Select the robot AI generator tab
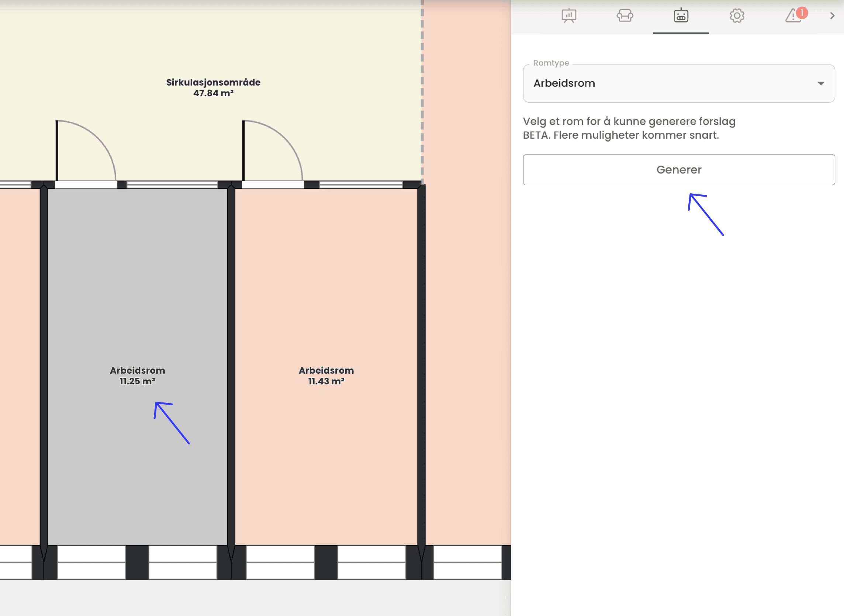This screenshot has height=616, width=844. coord(681,15)
